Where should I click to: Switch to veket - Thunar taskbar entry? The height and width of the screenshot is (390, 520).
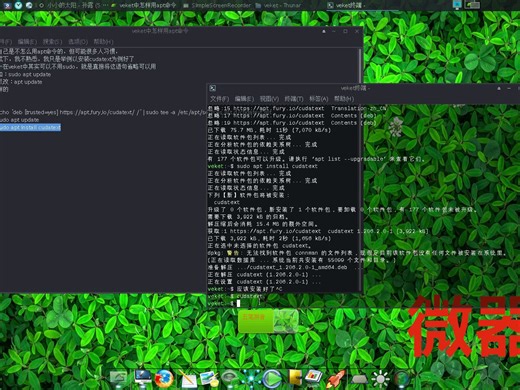tap(278, 5)
